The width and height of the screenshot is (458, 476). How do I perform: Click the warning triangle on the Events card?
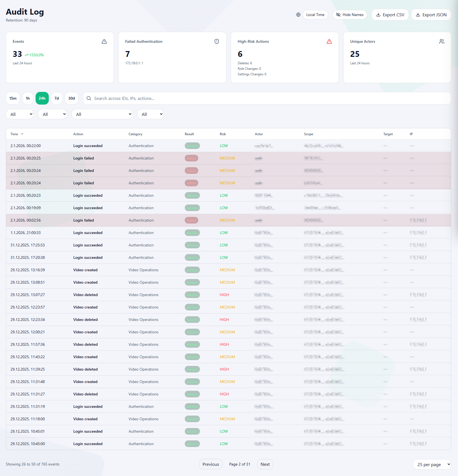tap(104, 41)
